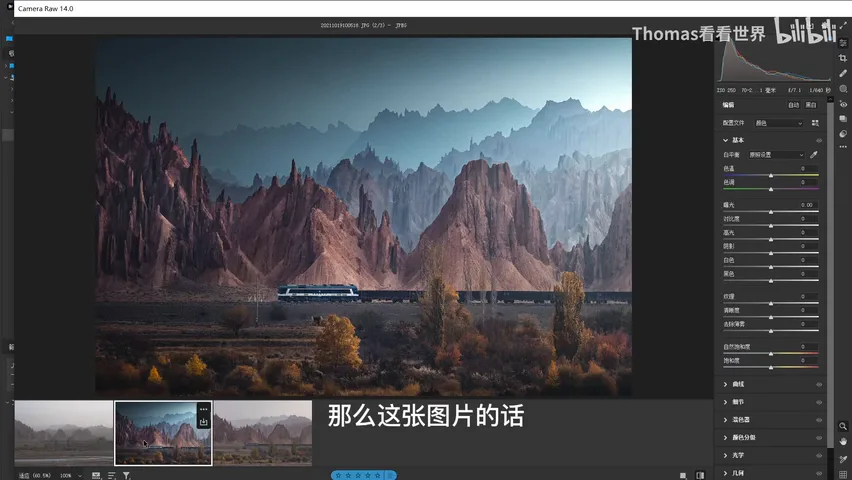Screen dimensions: 852x480
Task: Toggle the grid overlay icon
Action: tap(843, 475)
